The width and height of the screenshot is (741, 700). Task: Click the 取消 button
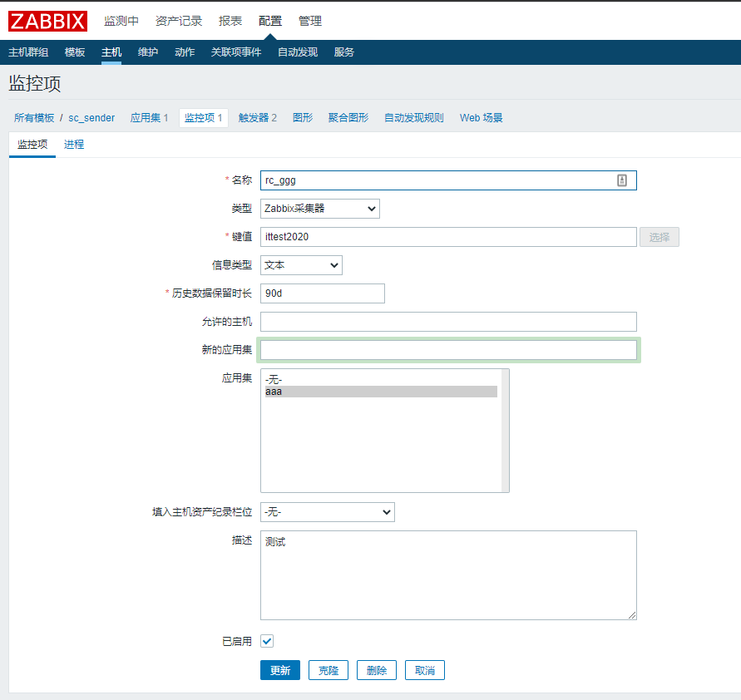pyautogui.click(x=425, y=670)
